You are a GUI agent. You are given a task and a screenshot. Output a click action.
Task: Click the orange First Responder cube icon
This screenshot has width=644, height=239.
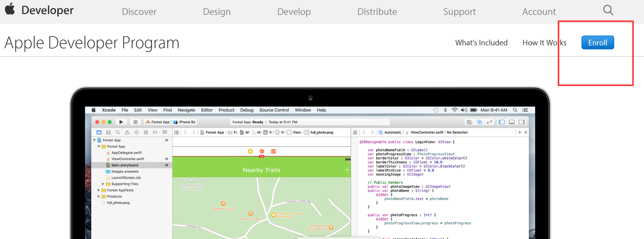pos(262,151)
